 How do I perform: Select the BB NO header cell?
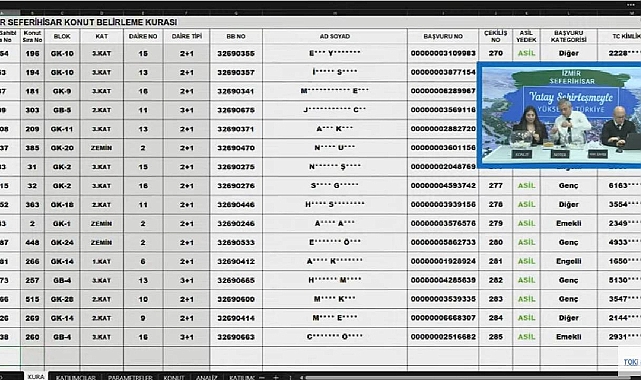point(236,36)
